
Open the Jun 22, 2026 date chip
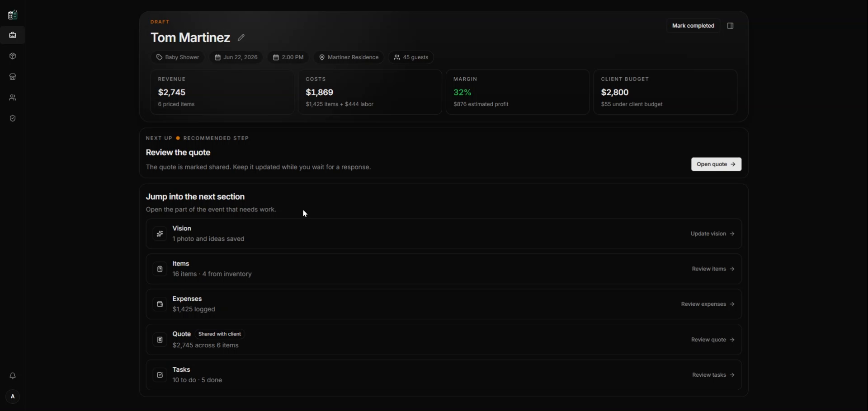point(236,57)
